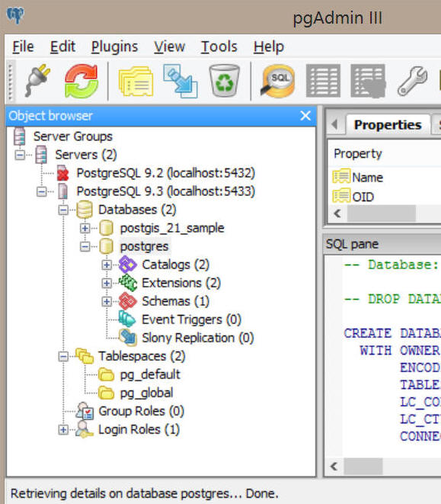
Task: Click the pg_global folder icon
Action: [106, 393]
